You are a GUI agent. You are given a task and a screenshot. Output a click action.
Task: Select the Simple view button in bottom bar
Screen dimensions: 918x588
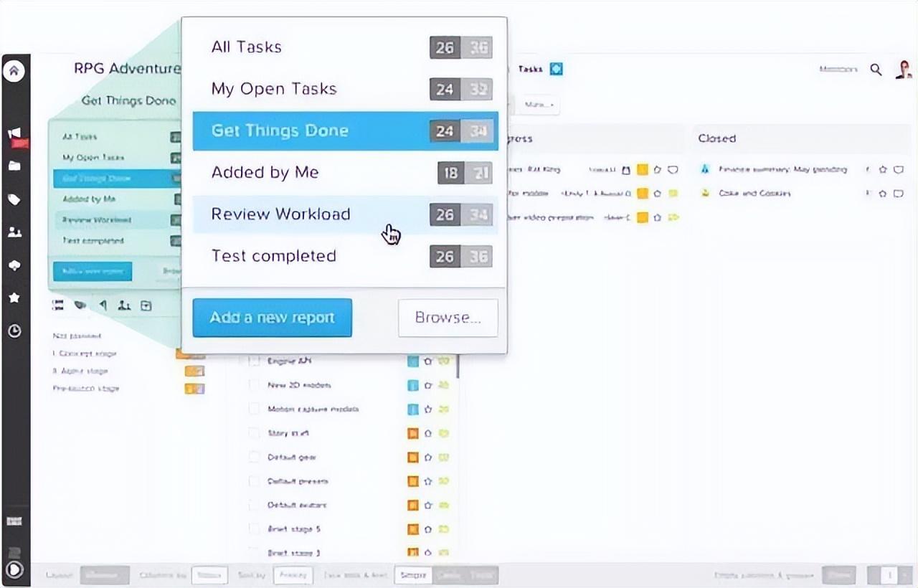point(413,575)
